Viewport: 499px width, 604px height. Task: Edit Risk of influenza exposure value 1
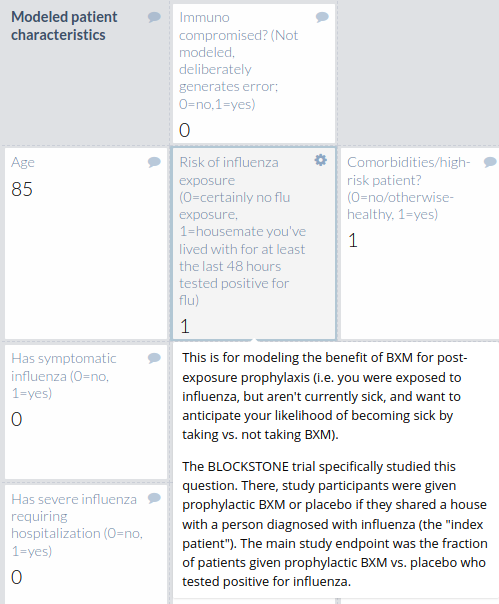(x=185, y=326)
